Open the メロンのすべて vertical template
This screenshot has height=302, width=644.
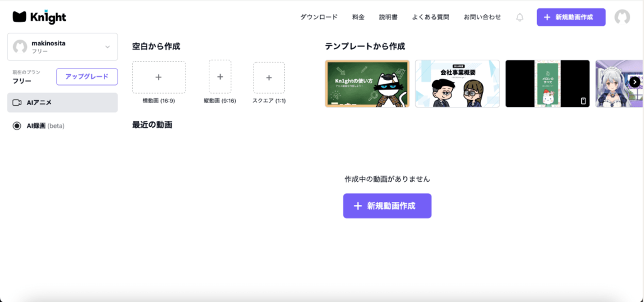coord(548,84)
